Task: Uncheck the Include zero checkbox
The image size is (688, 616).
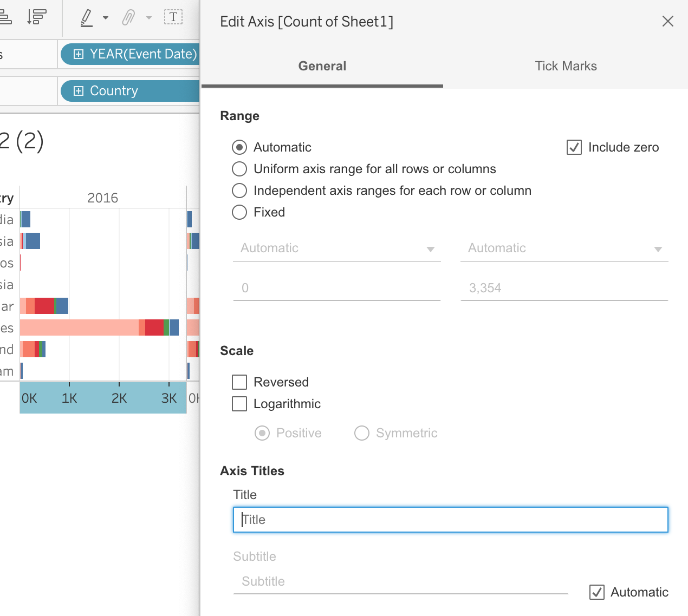Action: 574,147
